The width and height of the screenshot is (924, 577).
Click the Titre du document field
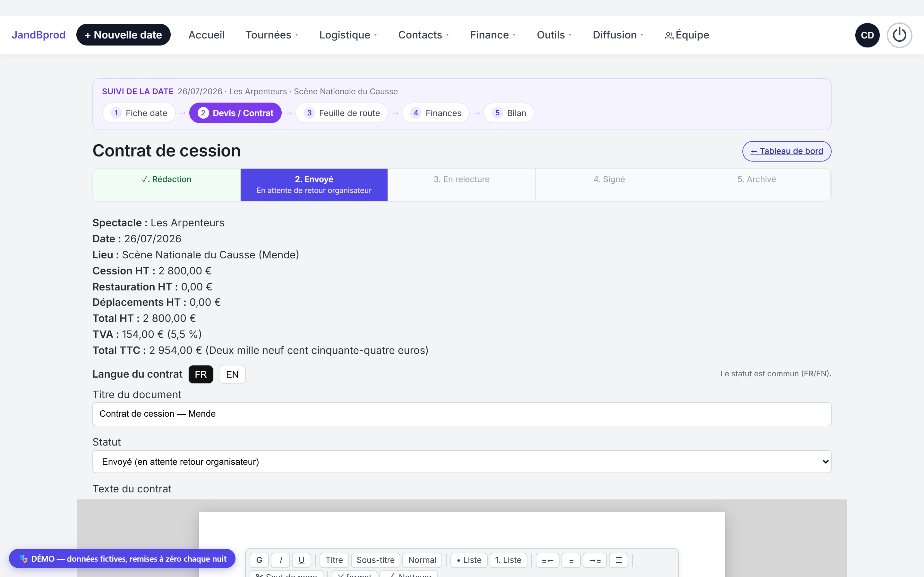pos(462,414)
